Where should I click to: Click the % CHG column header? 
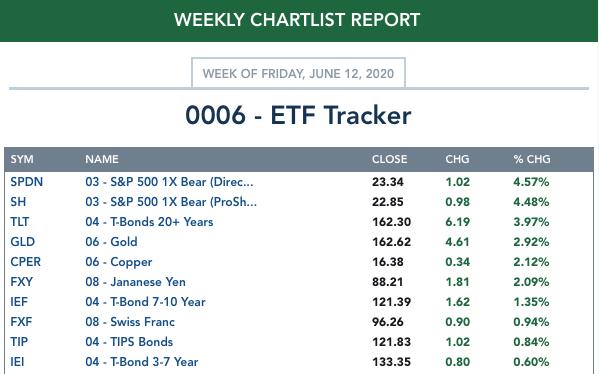point(532,159)
